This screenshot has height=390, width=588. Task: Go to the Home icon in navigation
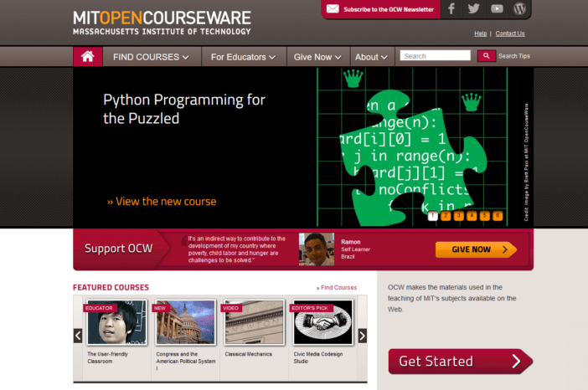88,57
